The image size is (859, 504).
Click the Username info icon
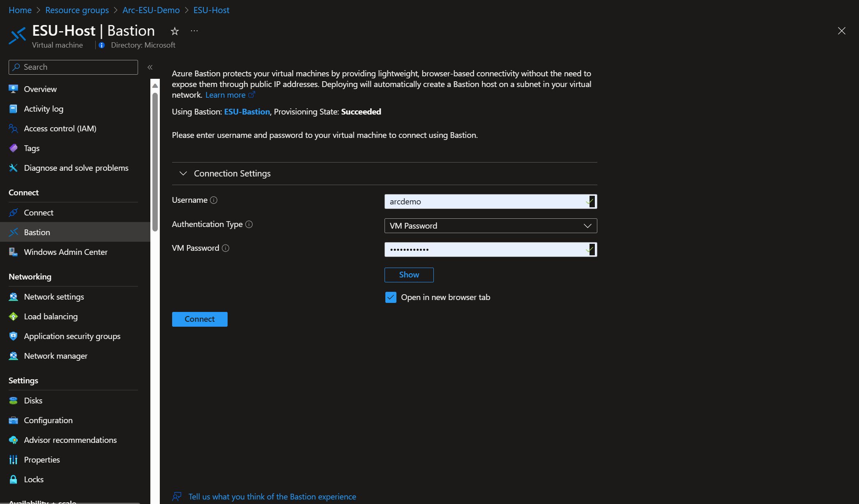[214, 200]
